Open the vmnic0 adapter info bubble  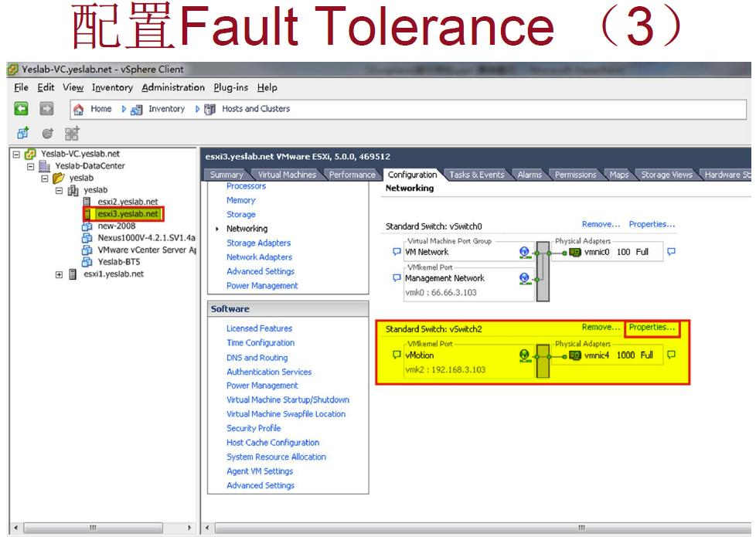point(671,252)
